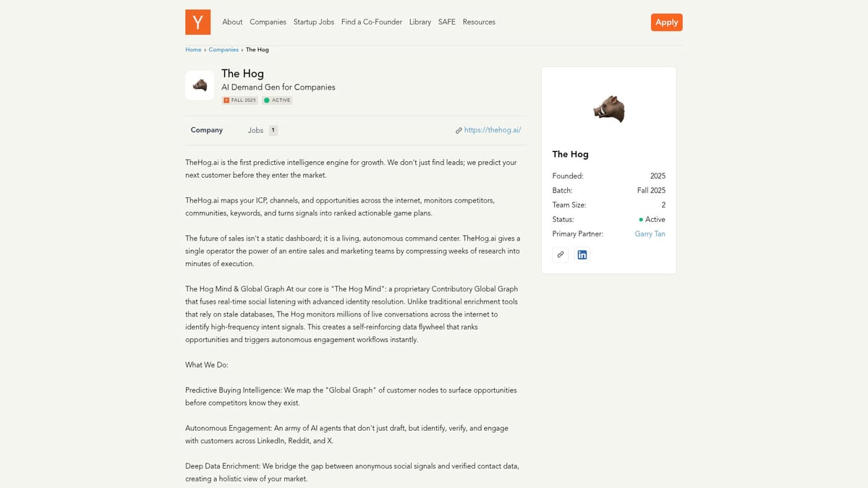868x488 pixels.
Task: Click the Batch value Fall 2025
Action: point(651,191)
